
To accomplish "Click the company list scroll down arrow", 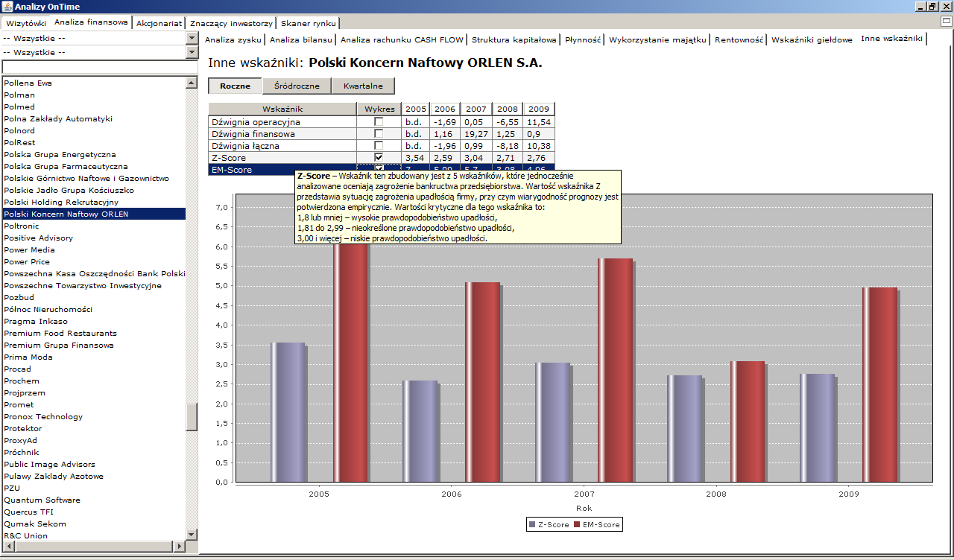I will click(192, 535).
